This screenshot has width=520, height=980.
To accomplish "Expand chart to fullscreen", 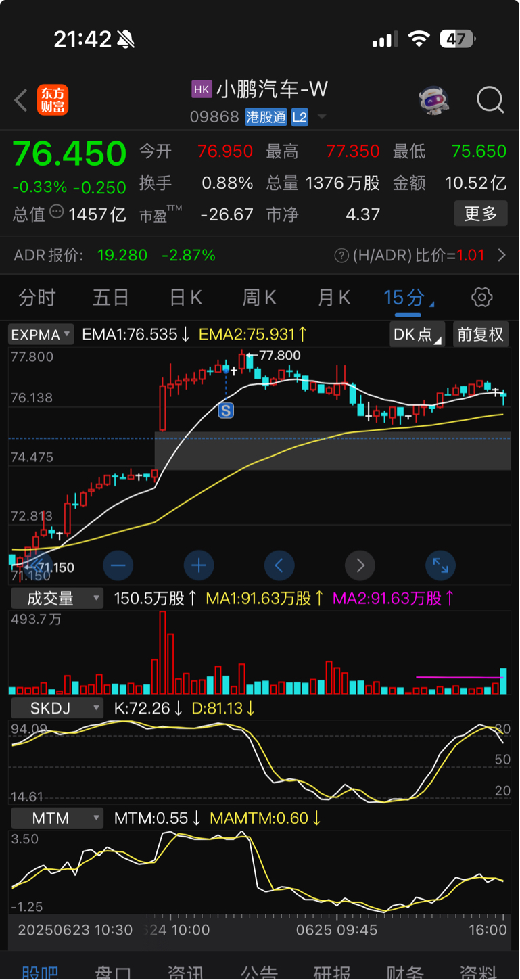I will pyautogui.click(x=440, y=565).
